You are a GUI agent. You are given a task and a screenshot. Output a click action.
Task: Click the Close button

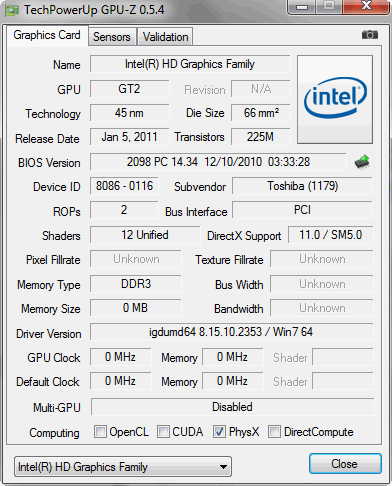345,464
